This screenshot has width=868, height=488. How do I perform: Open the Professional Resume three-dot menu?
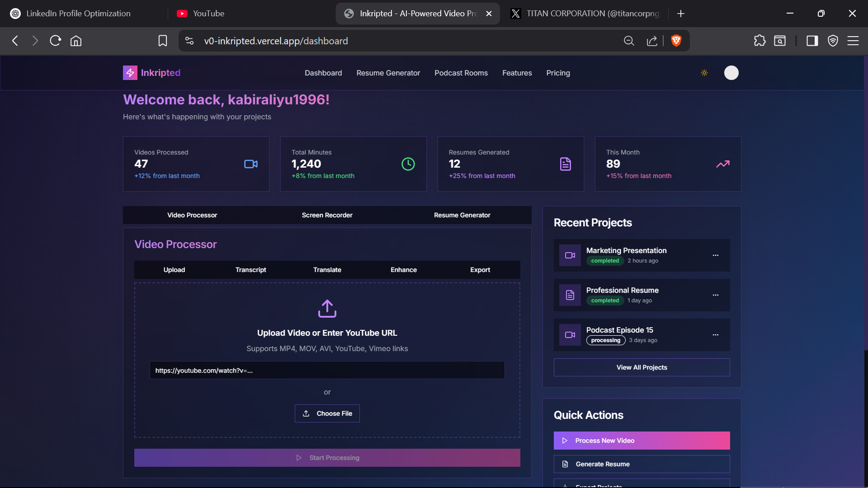point(716,295)
